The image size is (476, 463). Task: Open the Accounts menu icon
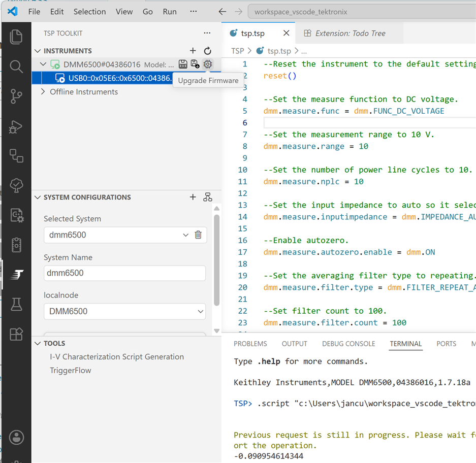coord(16,438)
